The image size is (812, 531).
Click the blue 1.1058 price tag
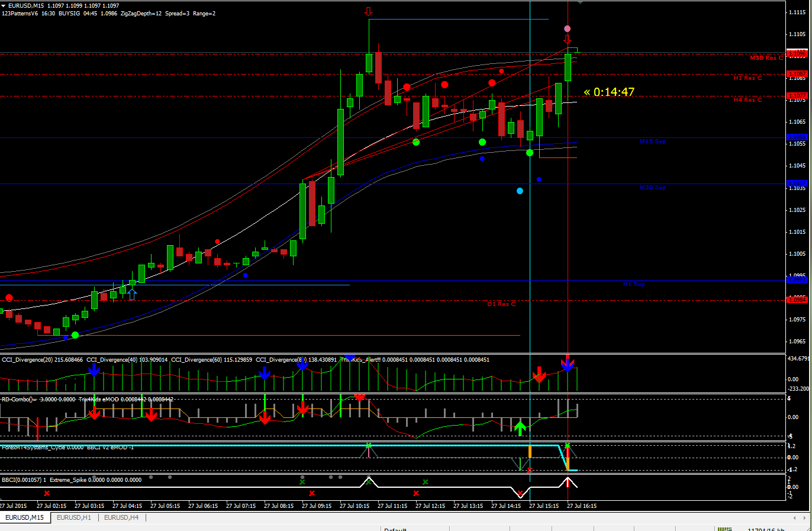(x=797, y=137)
